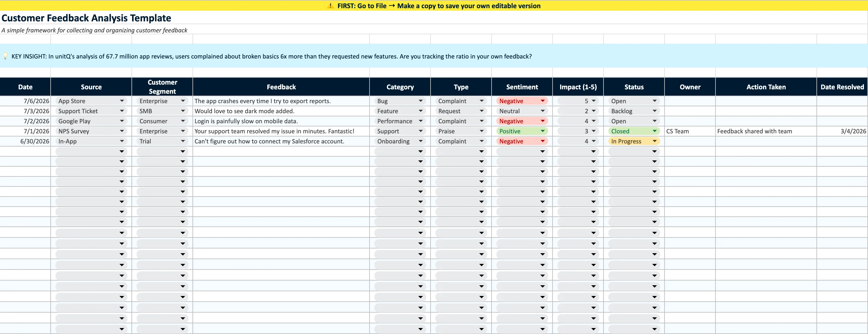Screen dimensions: 868x334
Task: Select the Type column header
Action: (461, 87)
